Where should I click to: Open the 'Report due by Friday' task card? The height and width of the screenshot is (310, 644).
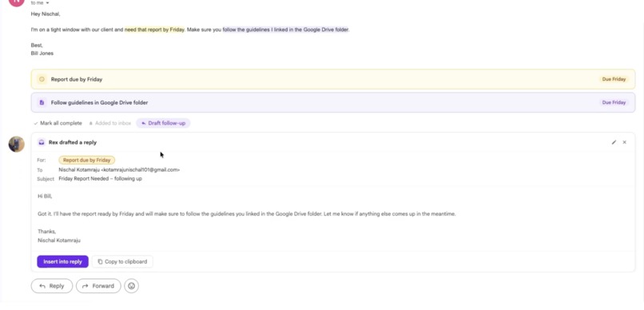tap(333, 79)
